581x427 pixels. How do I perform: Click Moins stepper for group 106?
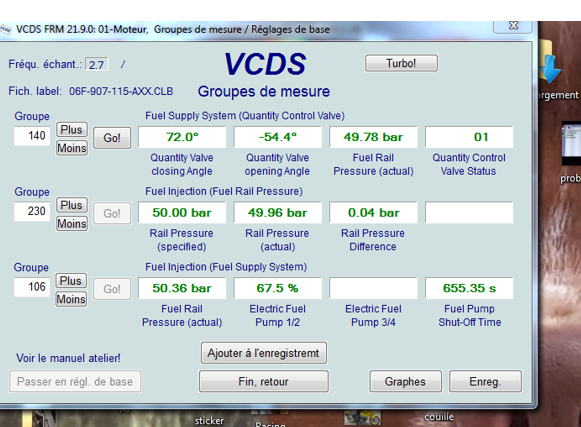click(x=71, y=299)
